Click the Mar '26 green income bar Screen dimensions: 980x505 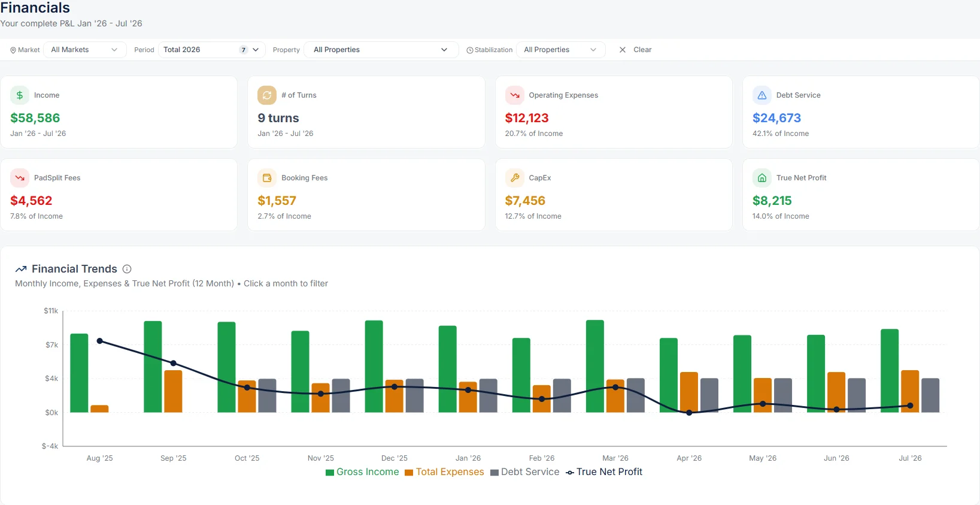click(x=595, y=366)
